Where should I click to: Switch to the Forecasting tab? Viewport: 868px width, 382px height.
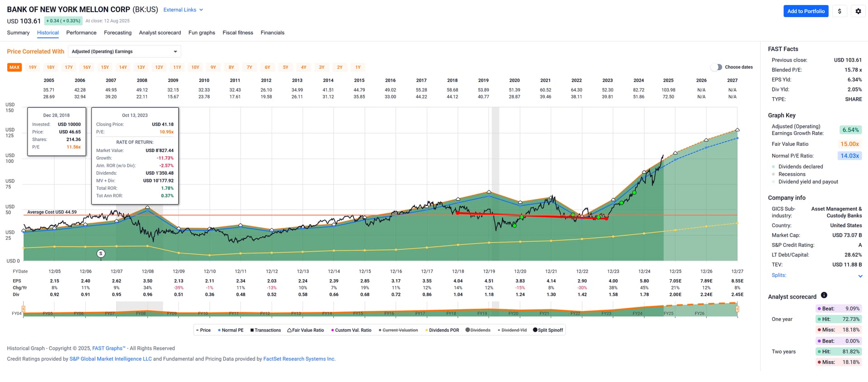click(118, 33)
